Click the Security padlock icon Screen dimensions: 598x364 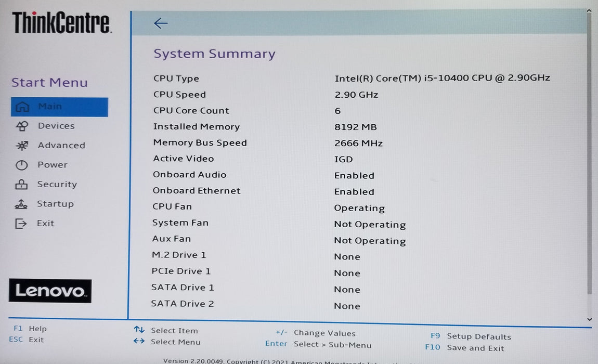[x=21, y=184]
